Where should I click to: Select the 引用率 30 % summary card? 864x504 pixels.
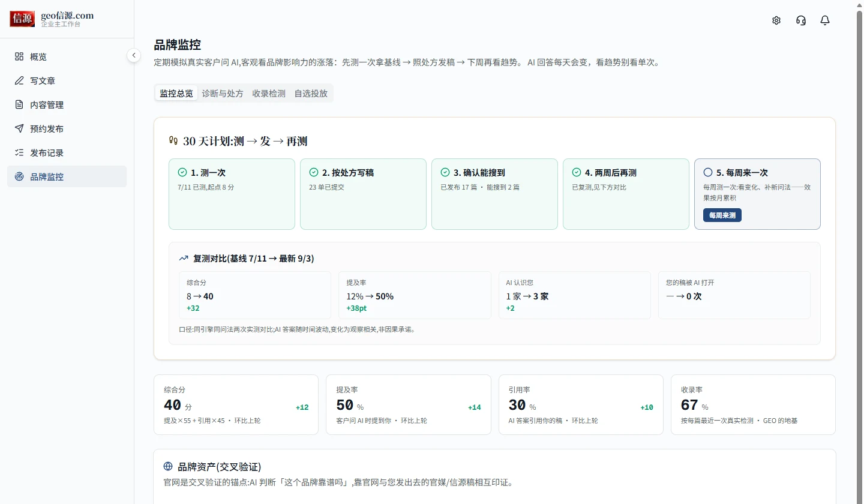click(x=581, y=404)
